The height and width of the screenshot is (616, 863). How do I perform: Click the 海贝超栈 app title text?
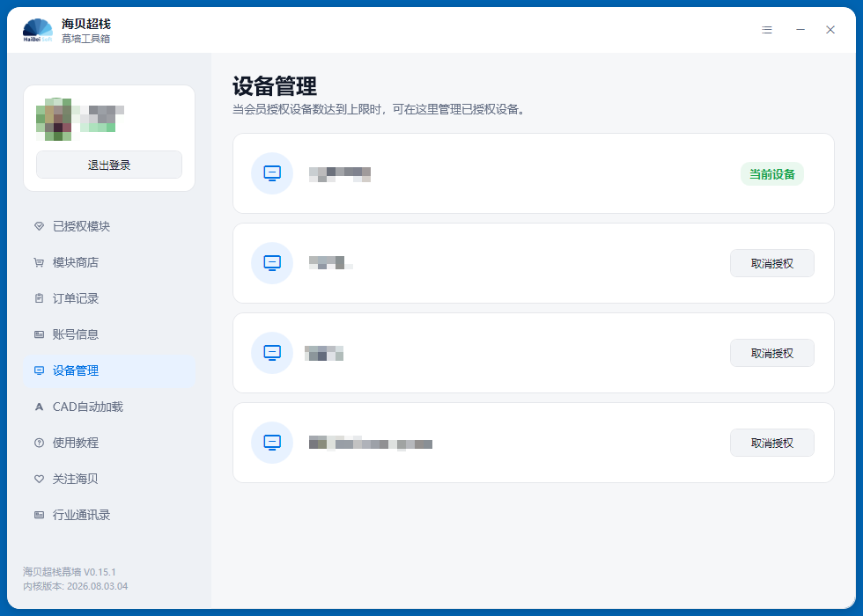(x=86, y=24)
